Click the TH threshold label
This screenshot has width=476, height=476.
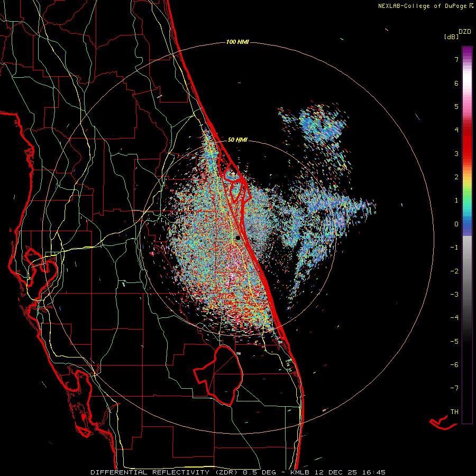[454, 412]
